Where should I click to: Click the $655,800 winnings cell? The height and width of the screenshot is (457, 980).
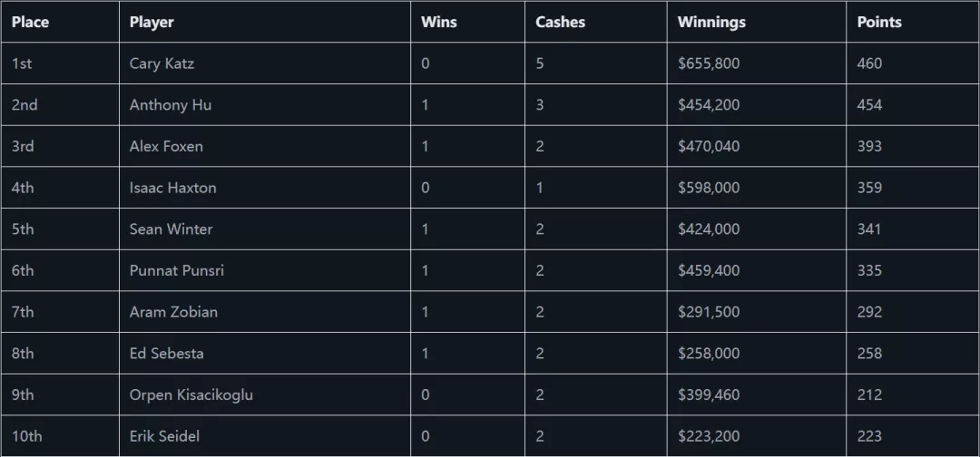(709, 63)
